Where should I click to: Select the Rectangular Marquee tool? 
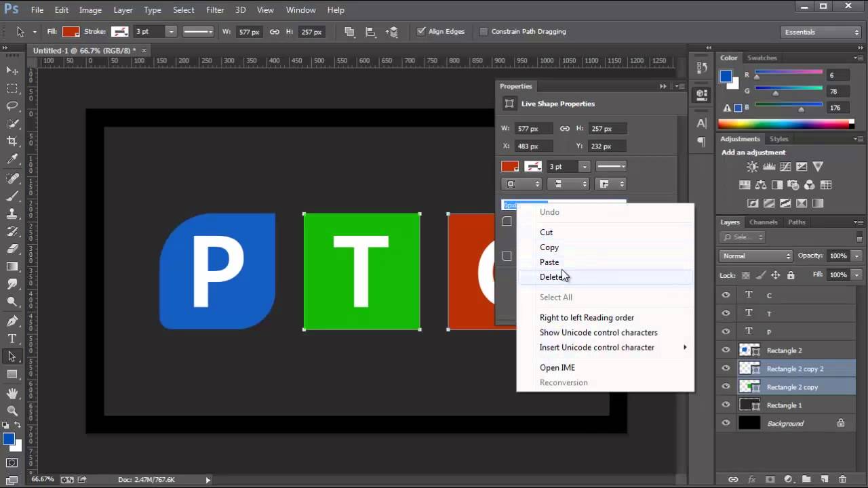tap(12, 88)
